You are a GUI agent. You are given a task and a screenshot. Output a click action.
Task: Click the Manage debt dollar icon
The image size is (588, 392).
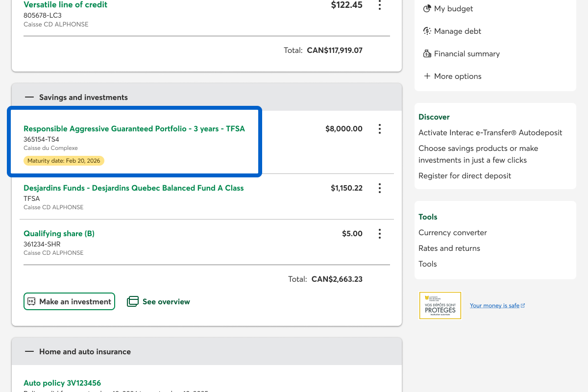pyautogui.click(x=427, y=31)
